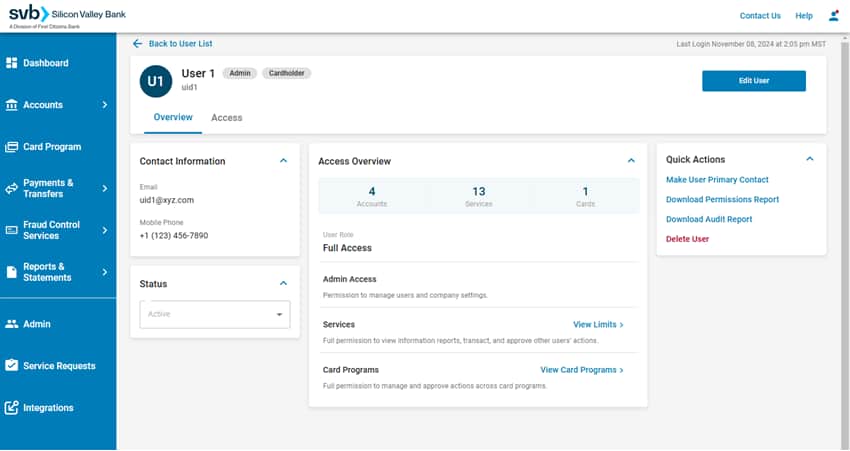850x451 pixels.
Task: Expand the Payments & Transfers submenu chevron
Action: tap(105, 189)
